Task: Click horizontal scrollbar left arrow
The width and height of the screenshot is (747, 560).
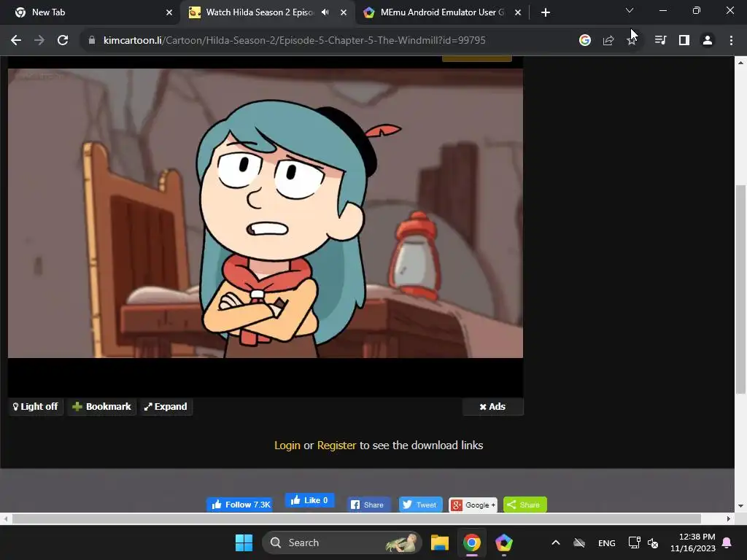Action: click(5, 518)
